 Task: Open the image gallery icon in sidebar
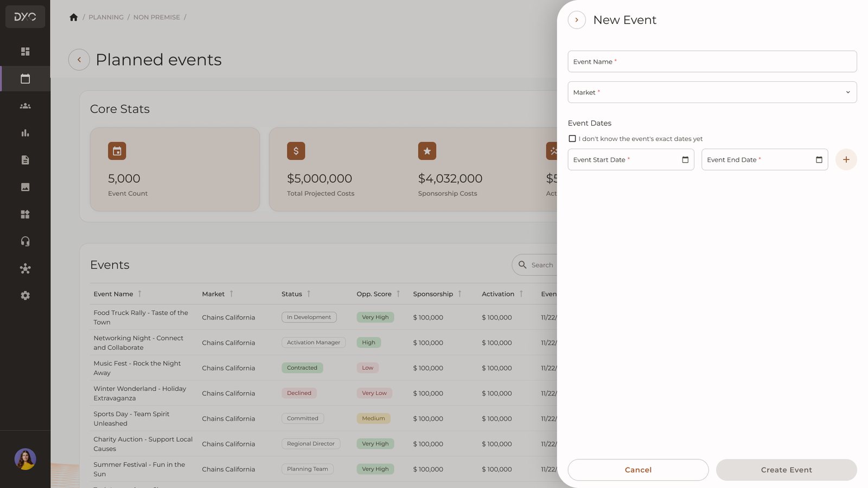pyautogui.click(x=25, y=187)
